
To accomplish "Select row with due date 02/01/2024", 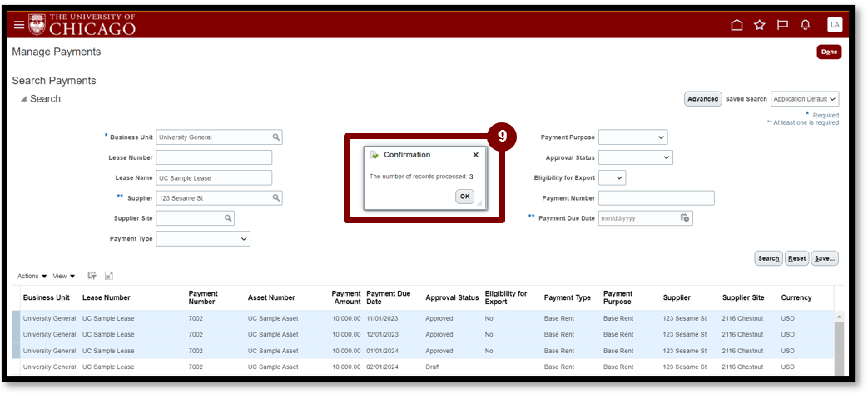I will click(x=423, y=367).
